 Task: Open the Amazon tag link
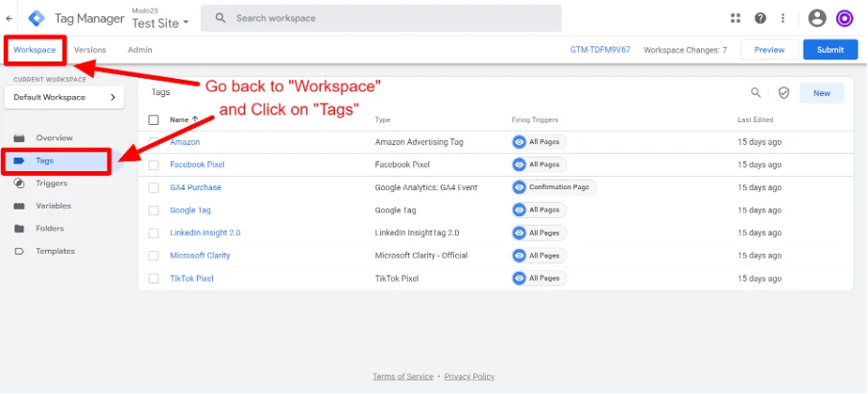click(185, 142)
